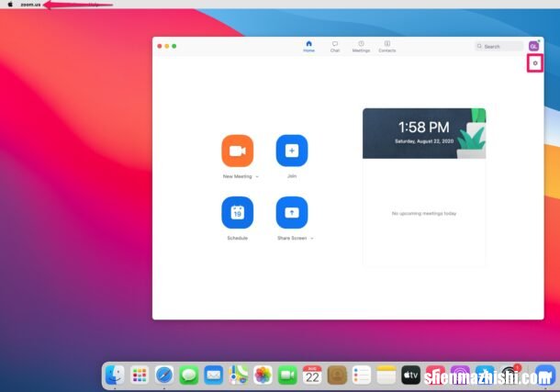Open Maps from the Dock

pyautogui.click(x=238, y=375)
